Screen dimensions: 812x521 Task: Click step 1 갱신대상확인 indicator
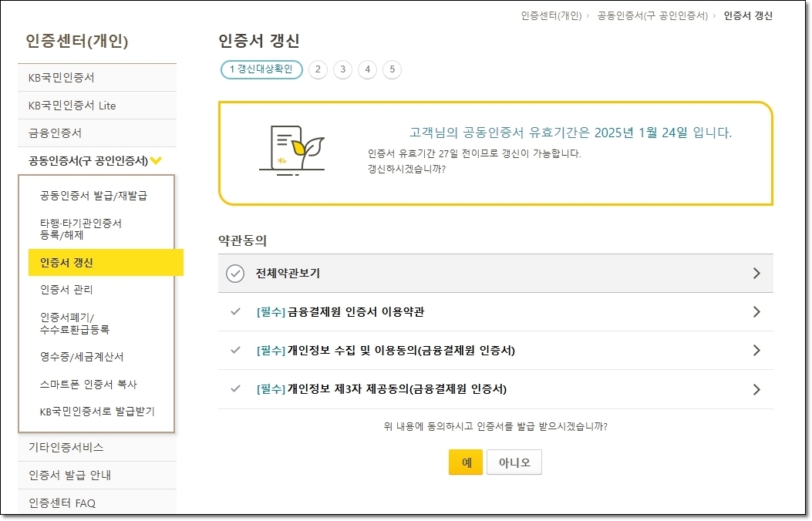tap(261, 69)
